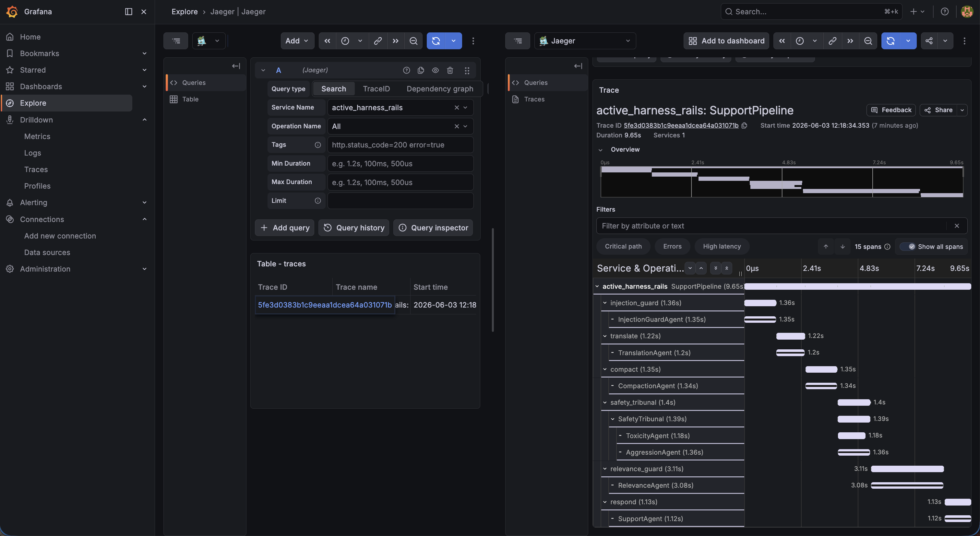
Task: Click right pane content outline icon
Action: click(518, 41)
